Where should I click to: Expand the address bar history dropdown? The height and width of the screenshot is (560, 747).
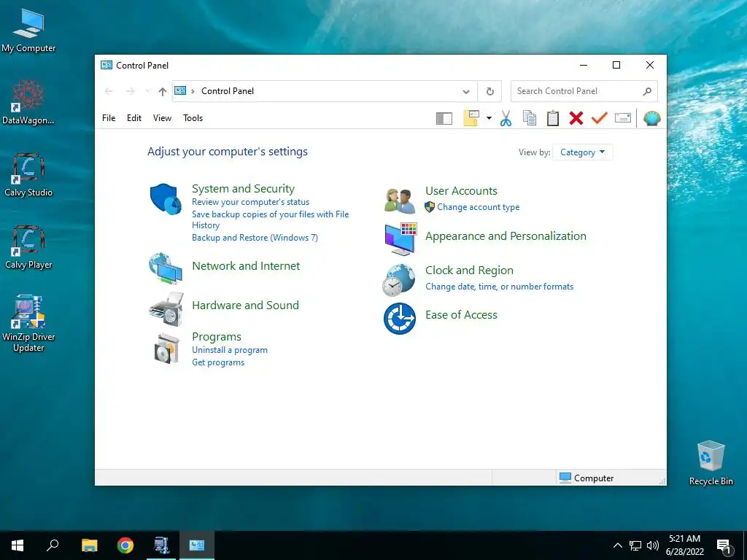pyautogui.click(x=466, y=91)
